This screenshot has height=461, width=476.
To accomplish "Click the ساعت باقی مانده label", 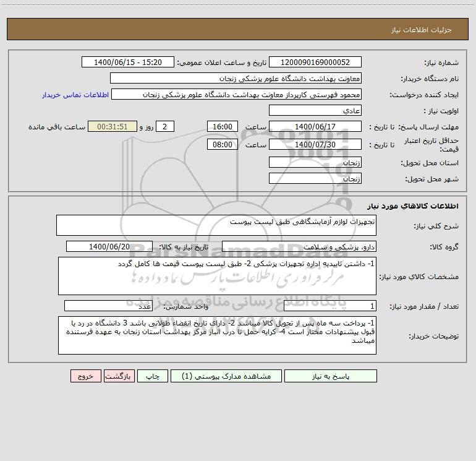I will click(x=57, y=127).
